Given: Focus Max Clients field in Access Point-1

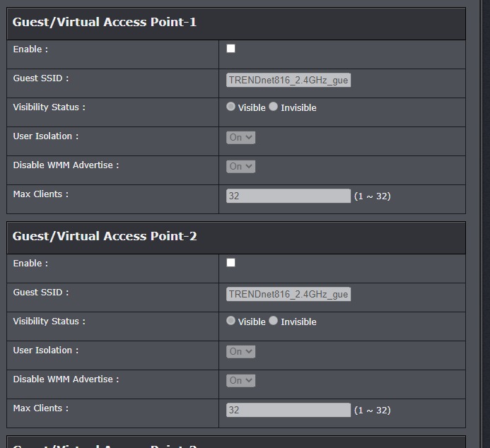Looking at the screenshot, I should pyautogui.click(x=288, y=196).
